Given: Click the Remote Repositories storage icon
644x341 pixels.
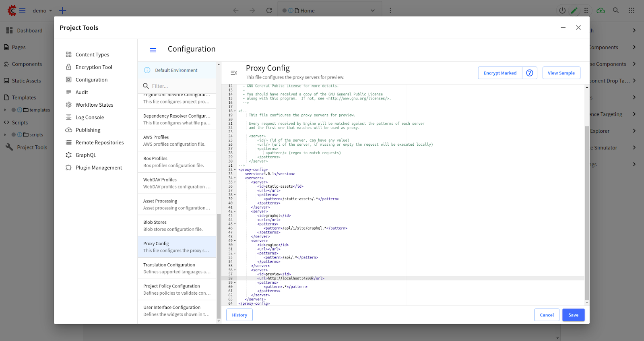Looking at the screenshot, I should [x=69, y=143].
